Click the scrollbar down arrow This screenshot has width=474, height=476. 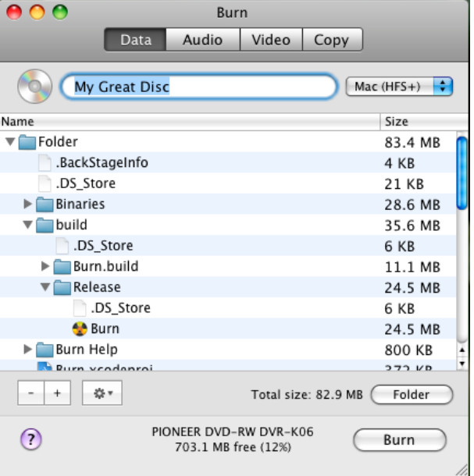pyautogui.click(x=462, y=363)
